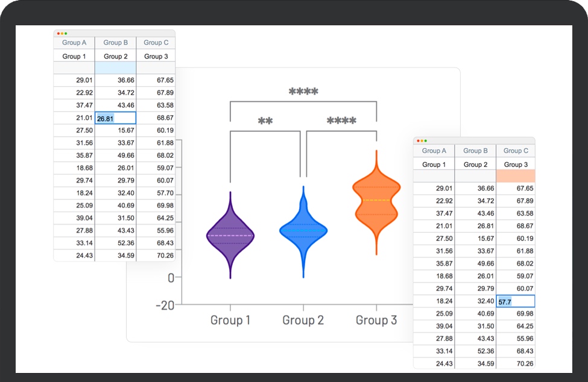Select the orange Group 3 violin shape

376,200
